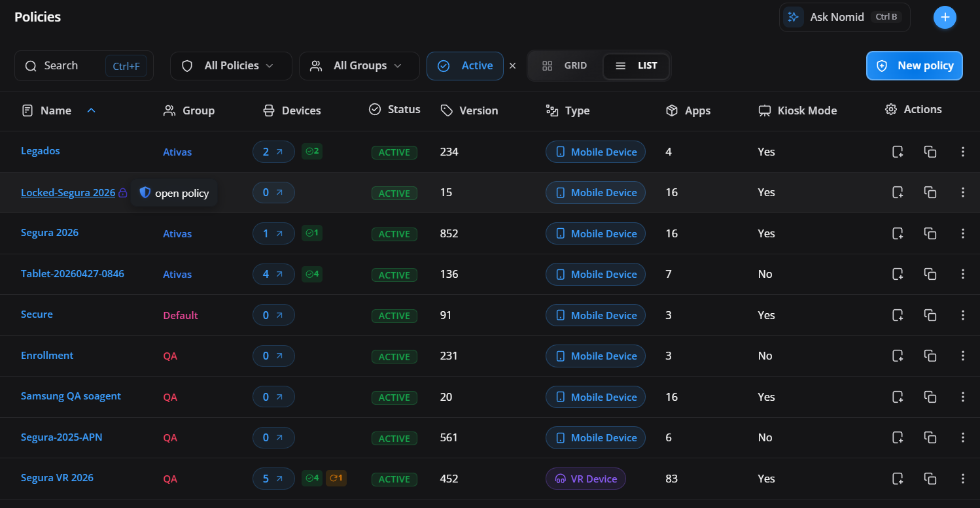980x508 pixels.
Task: Open more actions menu for Segura-2025-APN
Action: point(962,437)
